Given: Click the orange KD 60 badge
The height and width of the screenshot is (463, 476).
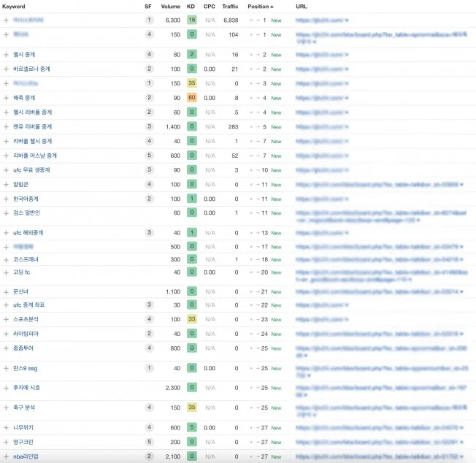Looking at the screenshot, I should (x=192, y=97).
